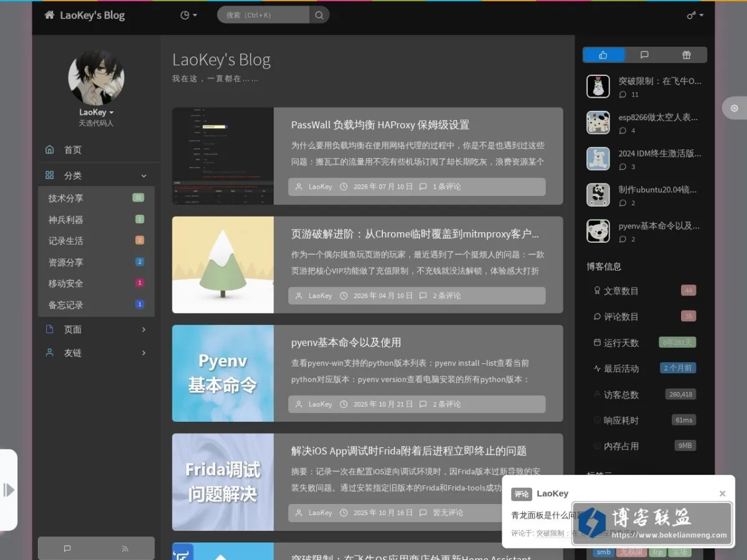
Task: Expand the 页面 menu in sidebar
Action: coord(96,329)
